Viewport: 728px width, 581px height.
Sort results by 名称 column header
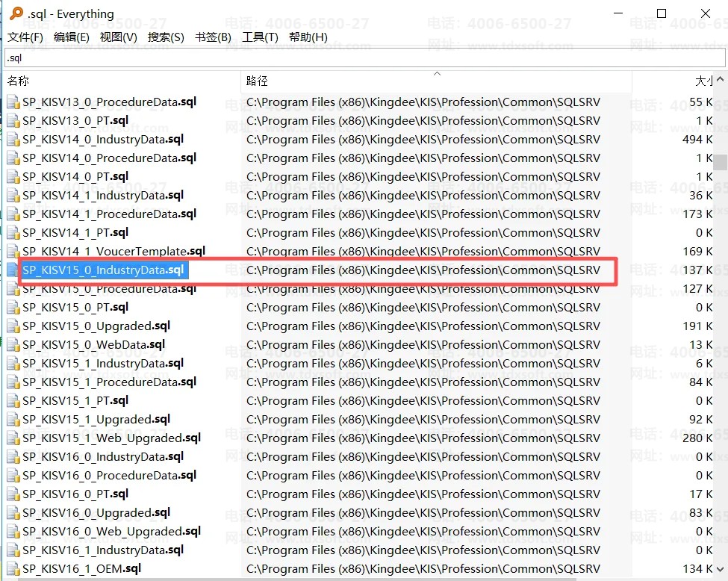point(18,81)
